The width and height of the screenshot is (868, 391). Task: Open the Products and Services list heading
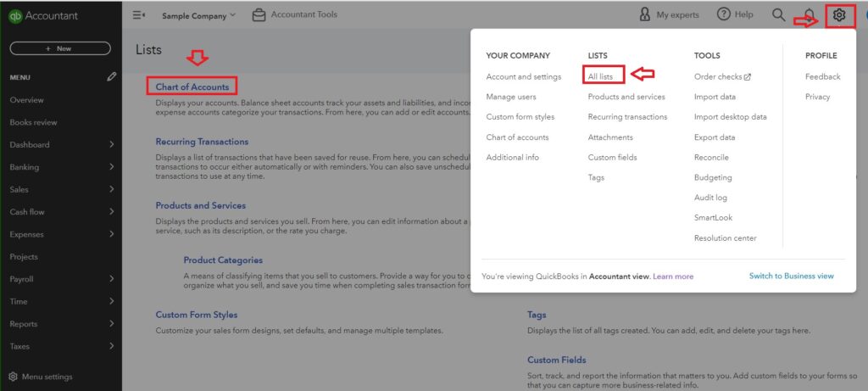pos(200,205)
